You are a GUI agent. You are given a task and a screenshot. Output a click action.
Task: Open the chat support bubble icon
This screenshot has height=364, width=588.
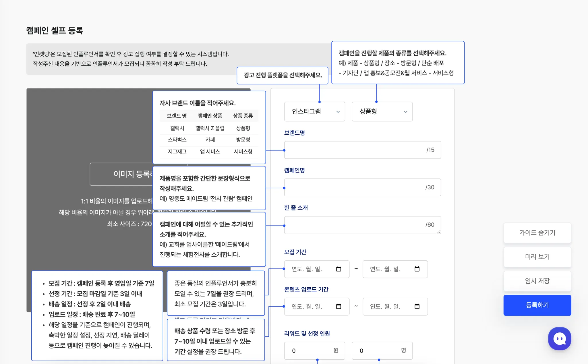(559, 339)
